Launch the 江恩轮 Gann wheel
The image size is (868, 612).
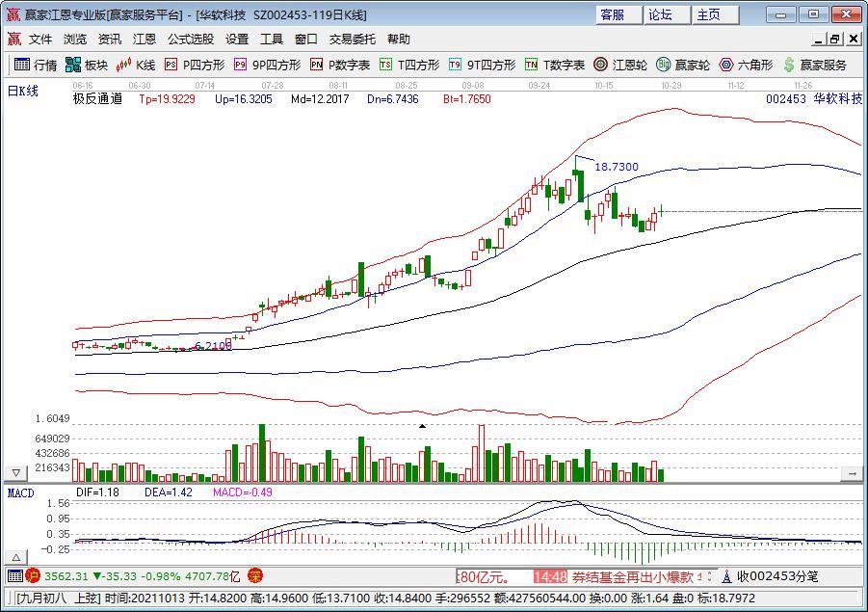click(621, 66)
